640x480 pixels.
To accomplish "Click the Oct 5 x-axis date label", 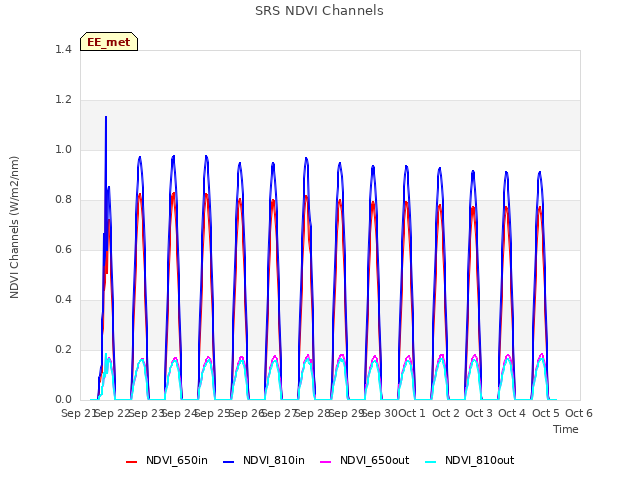I will pos(546,413).
